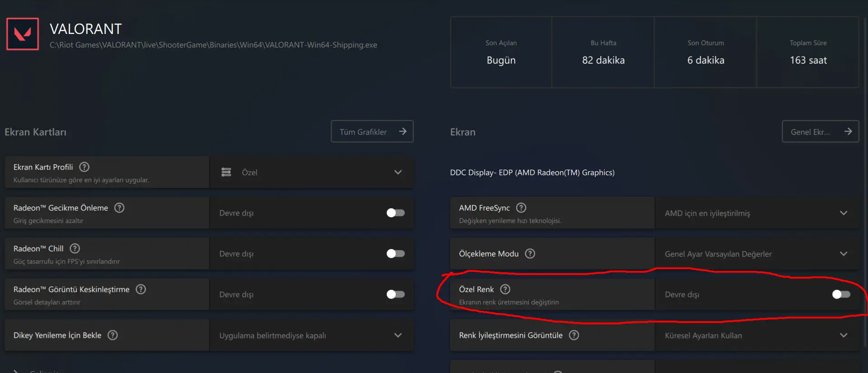868x373 pixels.
Task: Open Ölçekleme Modu dropdown
Action: click(x=757, y=253)
